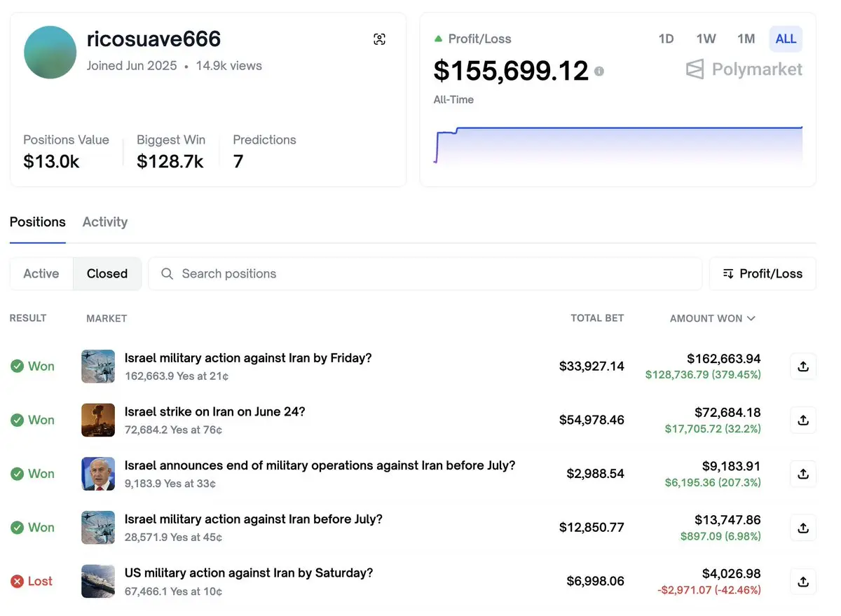This screenshot has height=616, width=841.
Task: Select the ALL timeframe button
Action: pyautogui.click(x=786, y=39)
